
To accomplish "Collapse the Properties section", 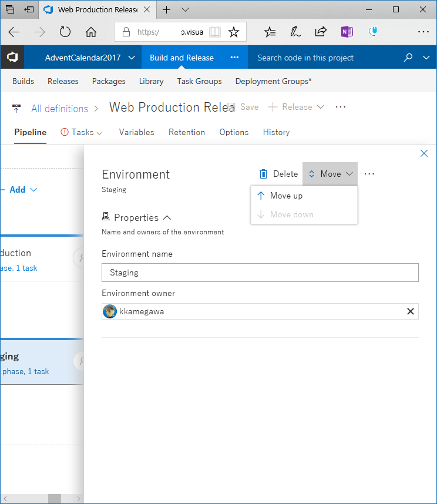I will click(167, 217).
